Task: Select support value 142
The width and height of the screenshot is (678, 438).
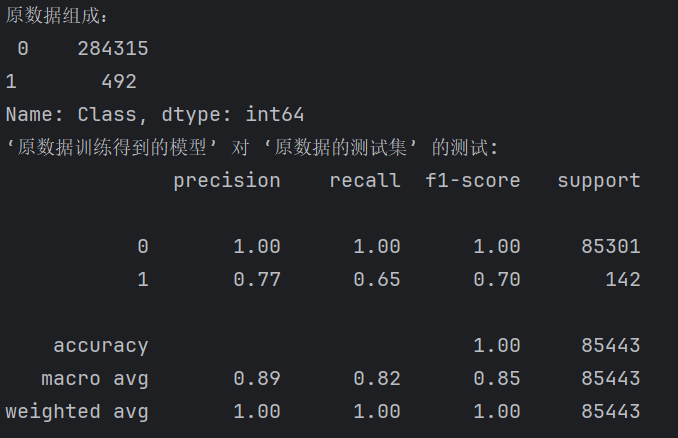Action: 623,280
